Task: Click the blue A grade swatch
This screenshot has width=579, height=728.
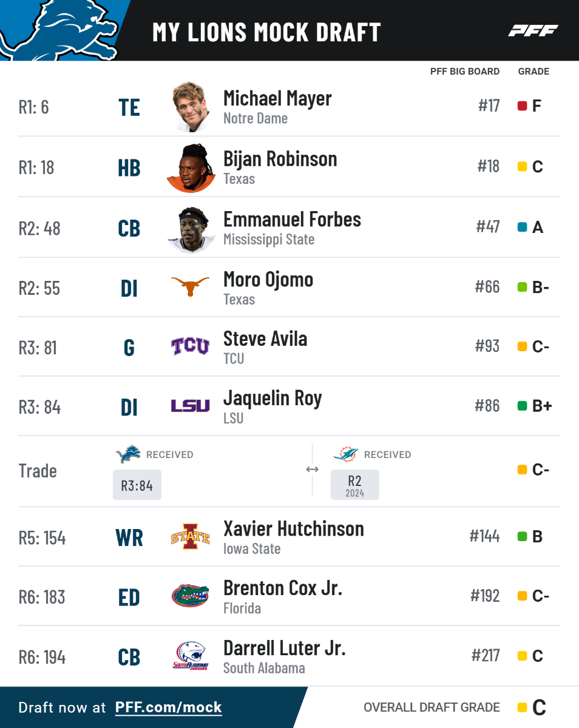Action: coord(522,227)
